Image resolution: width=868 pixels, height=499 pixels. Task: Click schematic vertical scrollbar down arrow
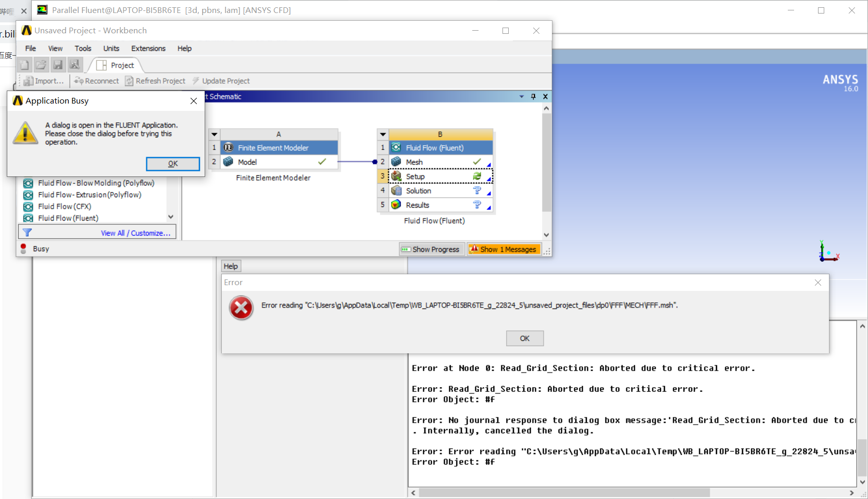tap(546, 235)
